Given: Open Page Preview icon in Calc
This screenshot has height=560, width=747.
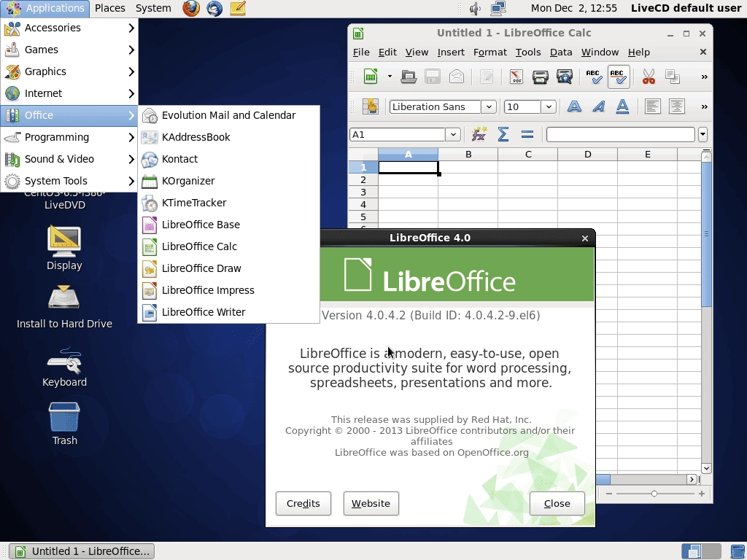Looking at the screenshot, I should tap(565, 77).
